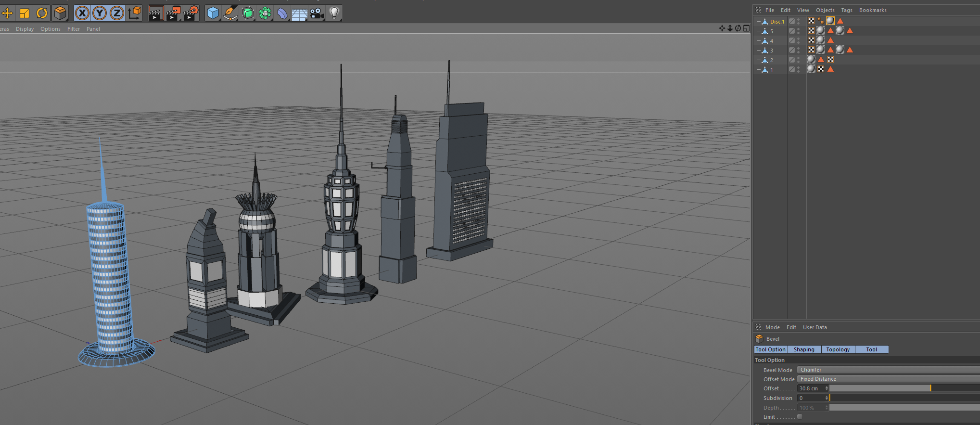Viewport: 980px width, 425px height.
Task: Select the Rotate tool
Action: tap(42, 13)
